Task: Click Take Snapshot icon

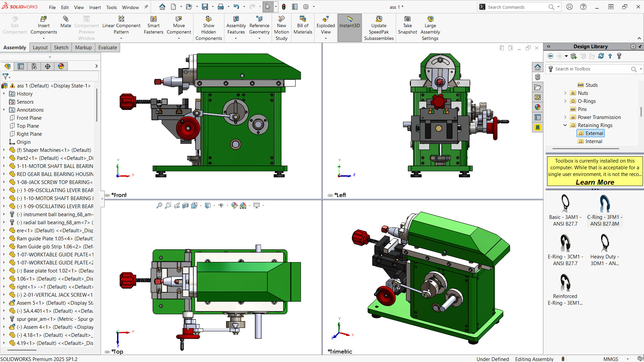Action: [x=408, y=25]
